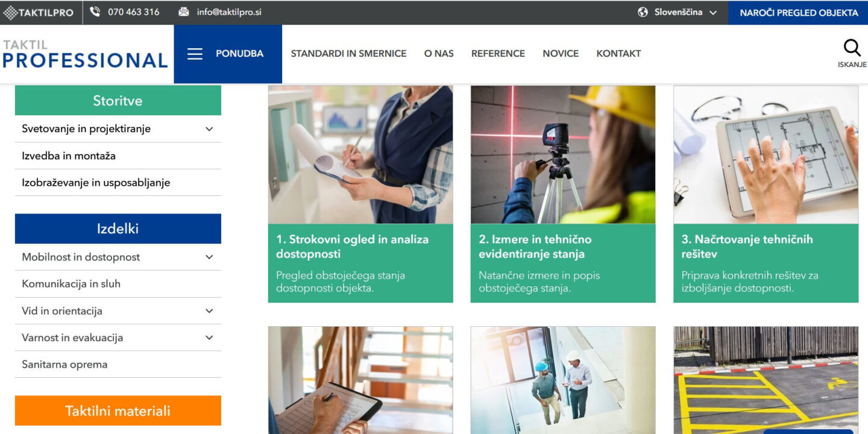This screenshot has height=434, width=868.
Task: Click the globe language icon
Action: (643, 12)
